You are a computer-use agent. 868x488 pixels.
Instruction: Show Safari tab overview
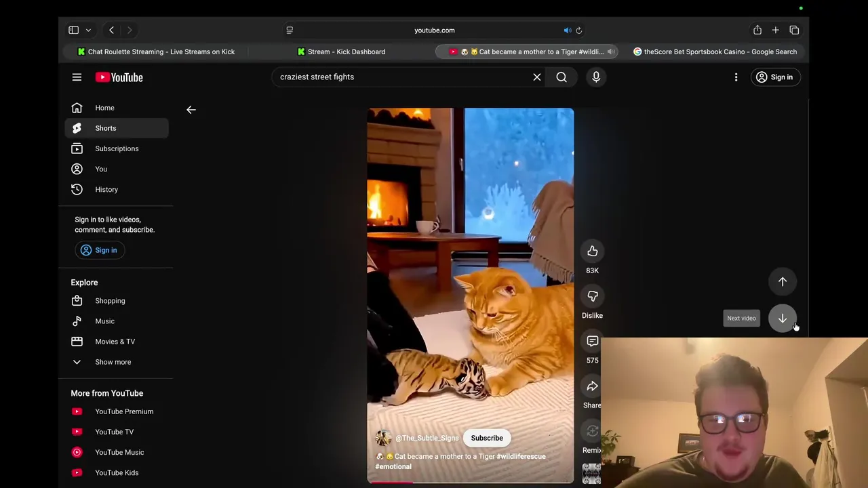click(x=794, y=30)
